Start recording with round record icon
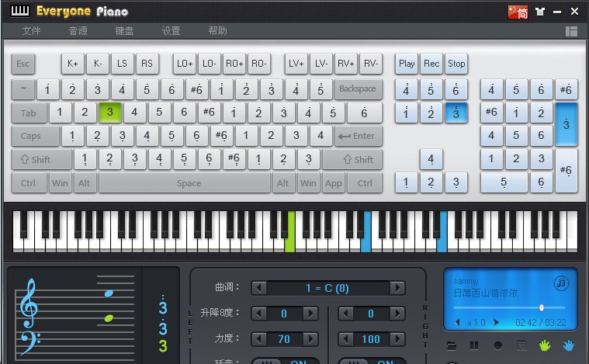Screen dimensions: 589x364 coord(497,345)
